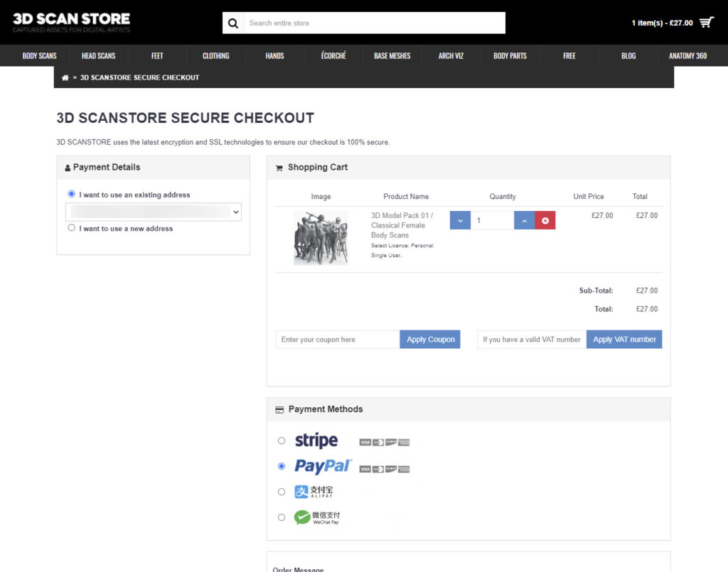The image size is (728, 572).
Task: Click the search magnifier icon
Action: [x=233, y=23]
